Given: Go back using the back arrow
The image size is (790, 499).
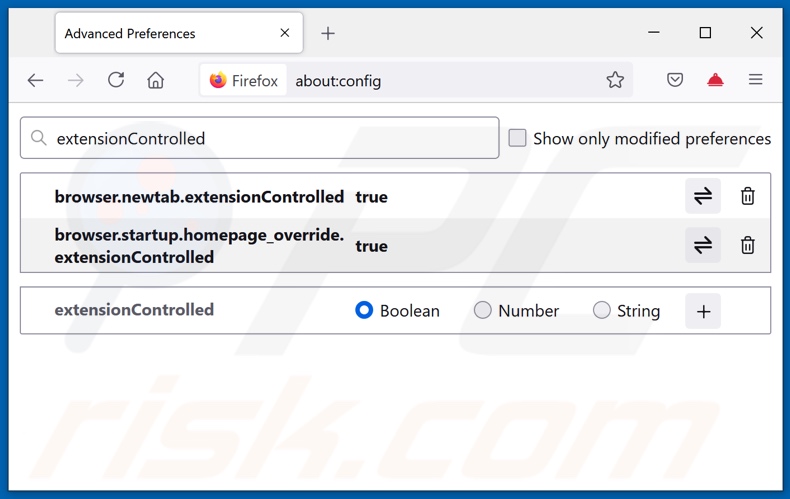Looking at the screenshot, I should click(x=35, y=80).
